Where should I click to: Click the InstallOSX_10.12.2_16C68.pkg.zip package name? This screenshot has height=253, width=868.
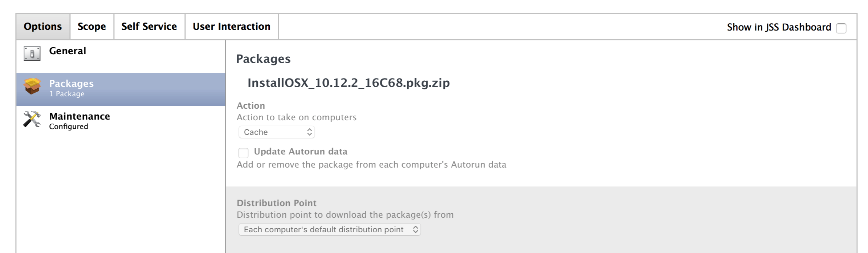click(349, 83)
